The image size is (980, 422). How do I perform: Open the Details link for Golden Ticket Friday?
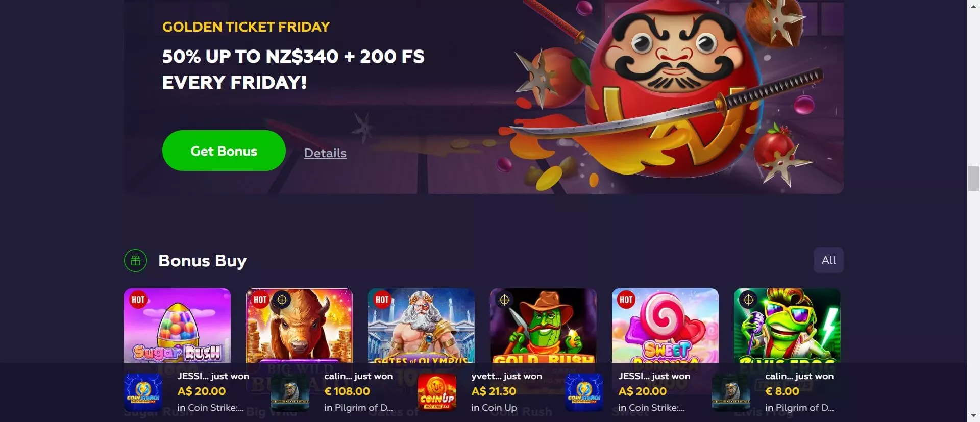(325, 153)
